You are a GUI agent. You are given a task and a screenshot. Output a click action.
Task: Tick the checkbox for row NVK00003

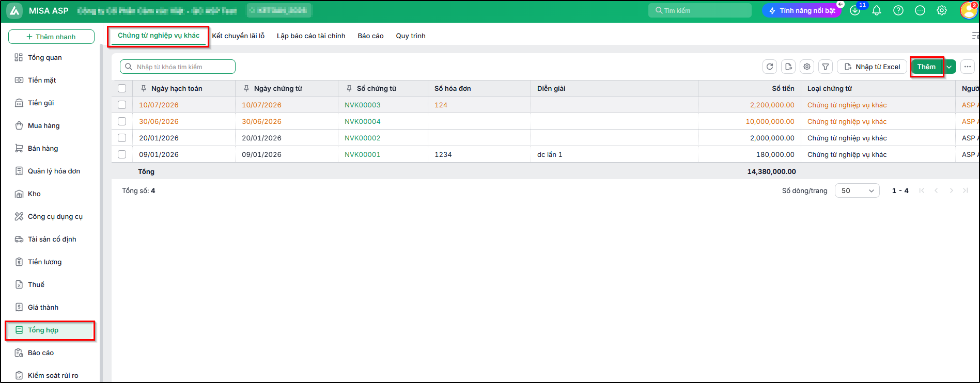coord(122,105)
